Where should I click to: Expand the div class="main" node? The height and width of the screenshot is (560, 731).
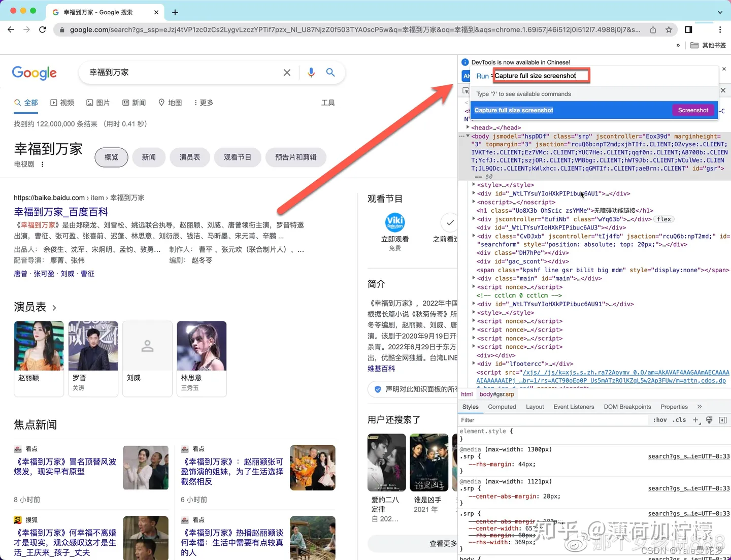point(474,278)
